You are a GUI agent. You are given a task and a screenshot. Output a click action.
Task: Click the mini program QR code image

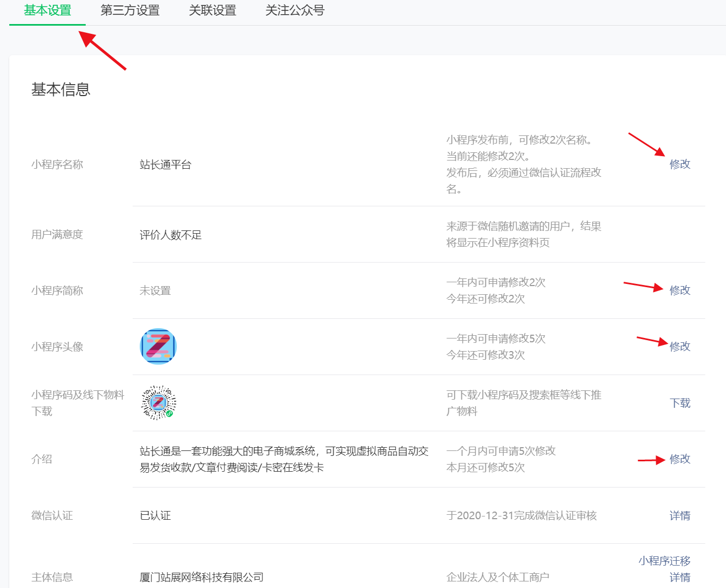click(158, 403)
